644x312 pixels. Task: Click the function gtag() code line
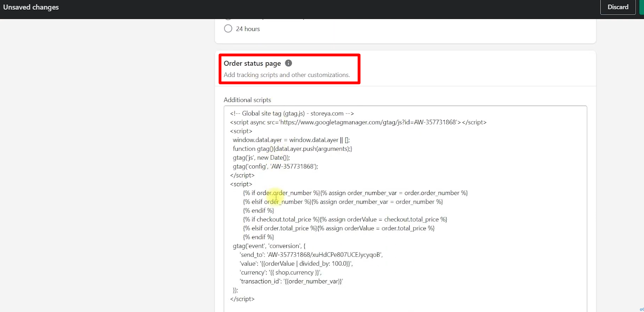pyautogui.click(x=293, y=149)
